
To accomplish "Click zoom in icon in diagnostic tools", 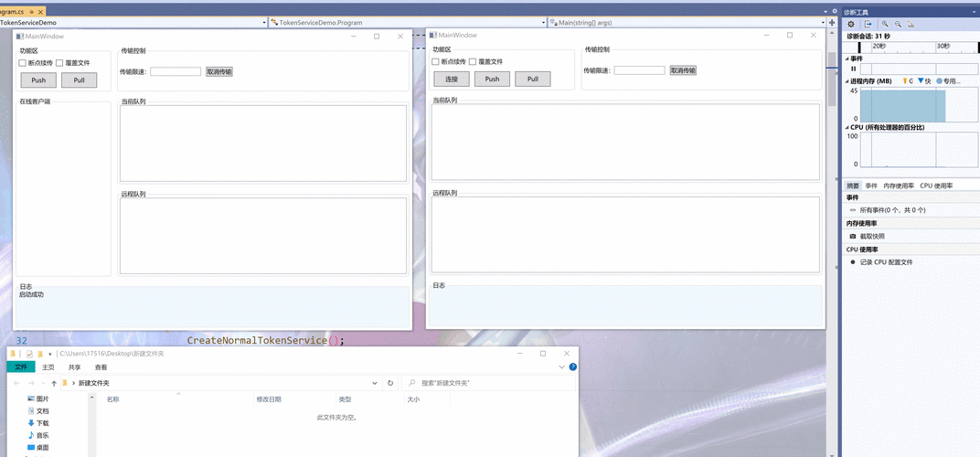I will click(x=885, y=24).
